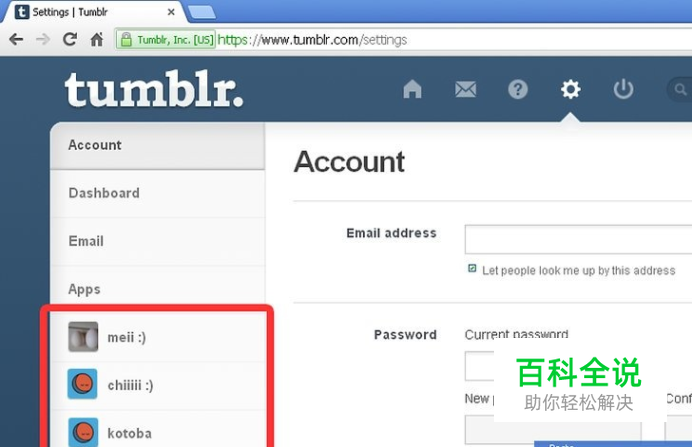Select the settings gear icon
This screenshot has width=692, height=447.
tap(570, 90)
